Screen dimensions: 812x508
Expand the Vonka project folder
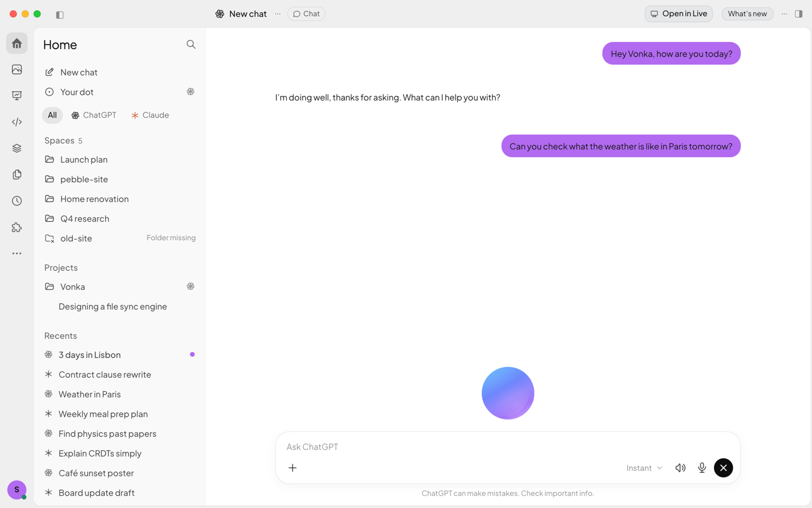point(119,287)
